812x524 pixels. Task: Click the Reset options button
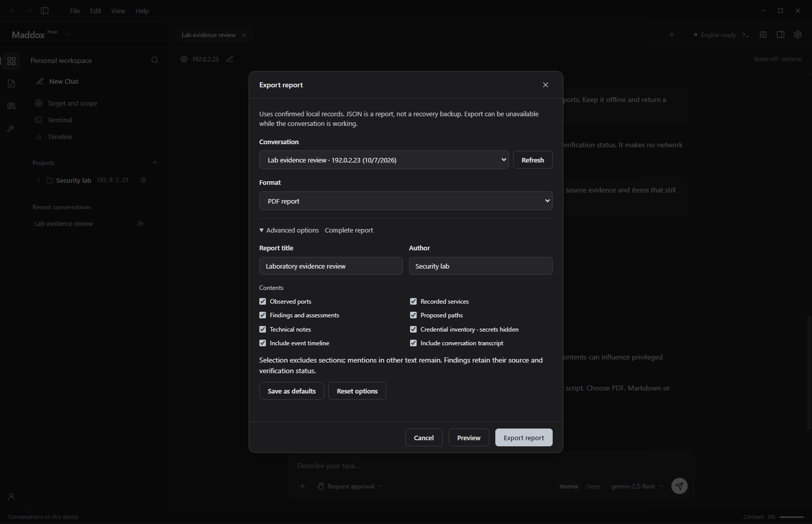357,391
